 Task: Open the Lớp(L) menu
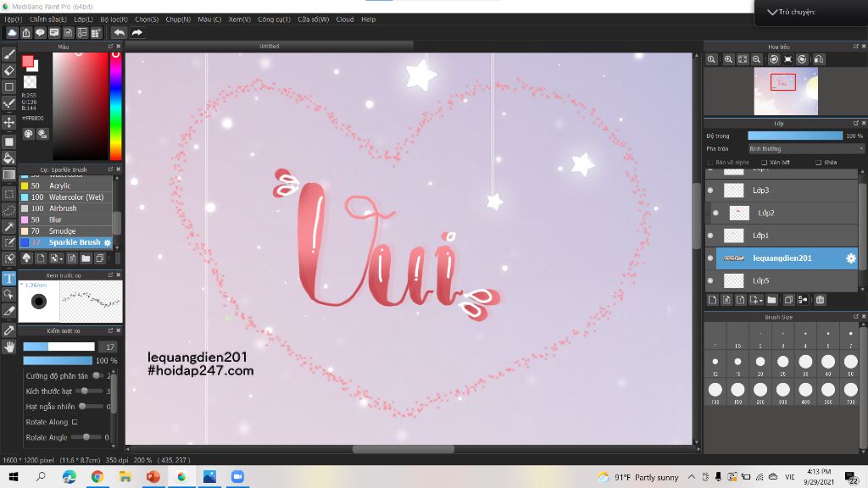click(x=84, y=19)
